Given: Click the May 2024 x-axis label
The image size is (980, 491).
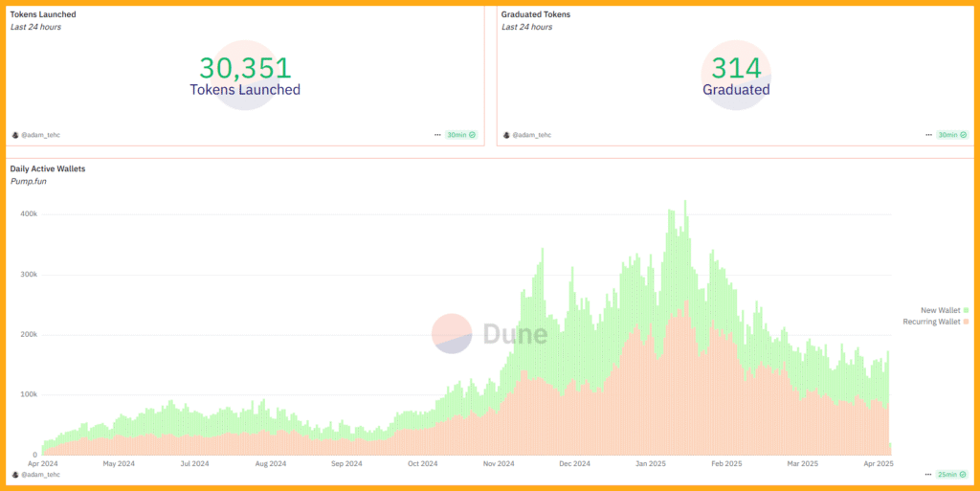Looking at the screenshot, I should (118, 464).
